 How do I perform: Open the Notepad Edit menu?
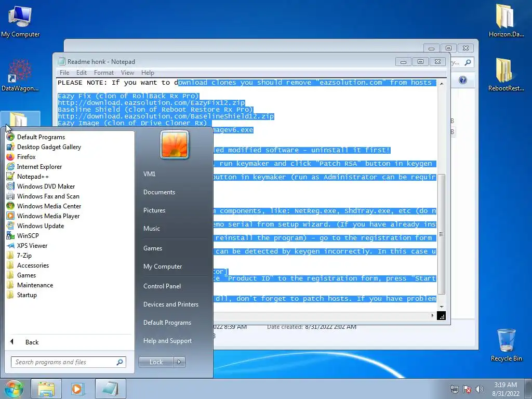82,73
